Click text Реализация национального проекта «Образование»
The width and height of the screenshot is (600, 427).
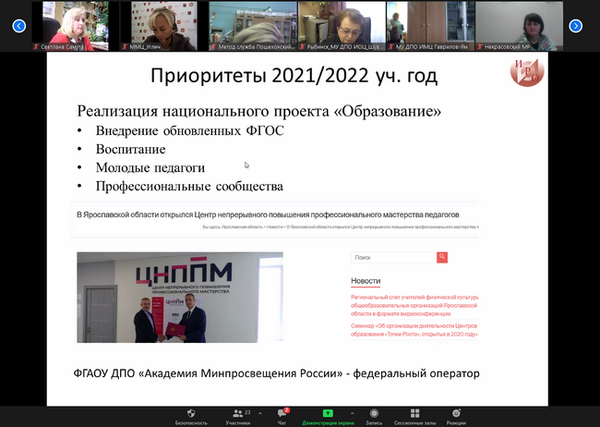(x=259, y=111)
